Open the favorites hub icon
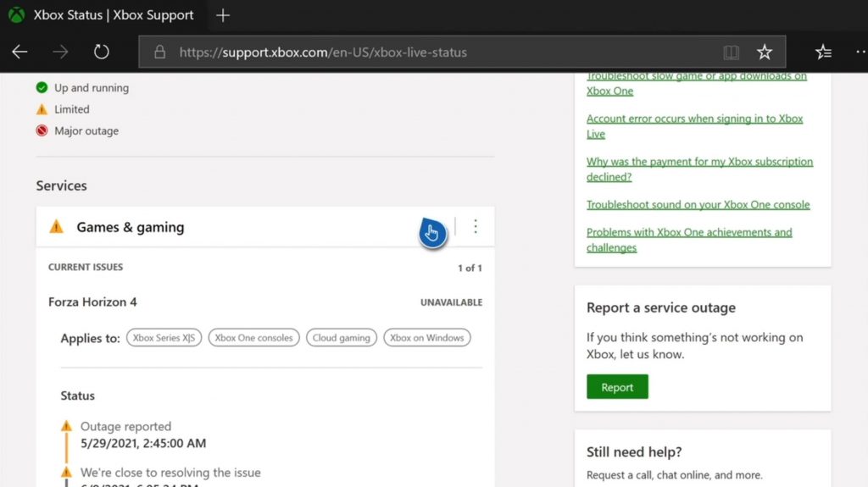The height and width of the screenshot is (487, 868). [x=823, y=52]
